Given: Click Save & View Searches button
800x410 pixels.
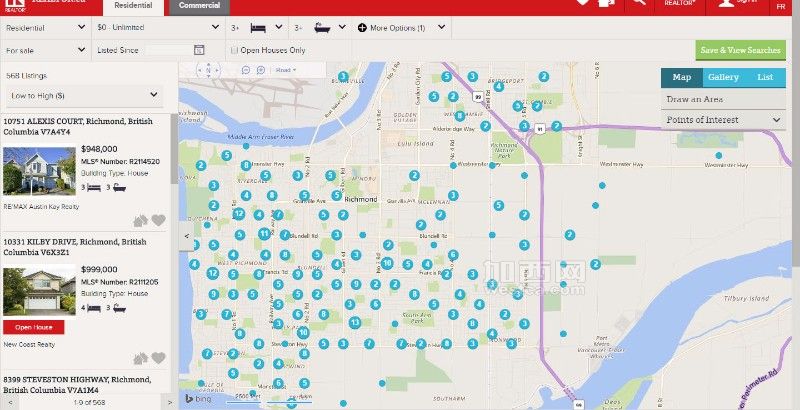Looking at the screenshot, I should click(740, 50).
